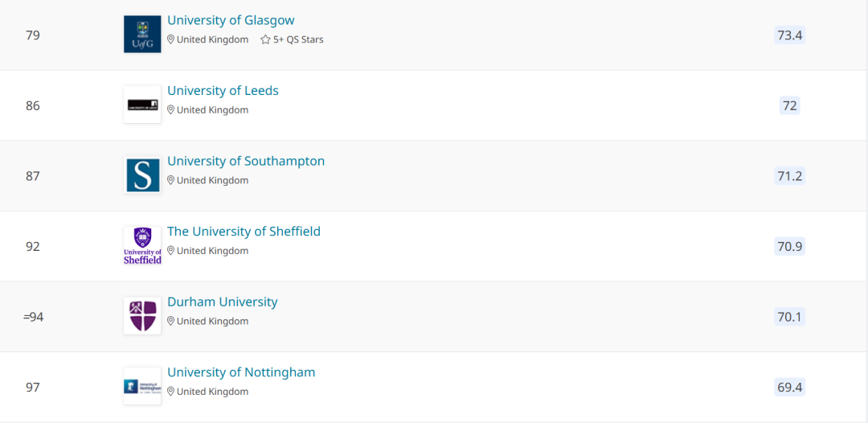Select the 72 score badge for Leeds
This screenshot has width=868, height=423.
click(789, 106)
